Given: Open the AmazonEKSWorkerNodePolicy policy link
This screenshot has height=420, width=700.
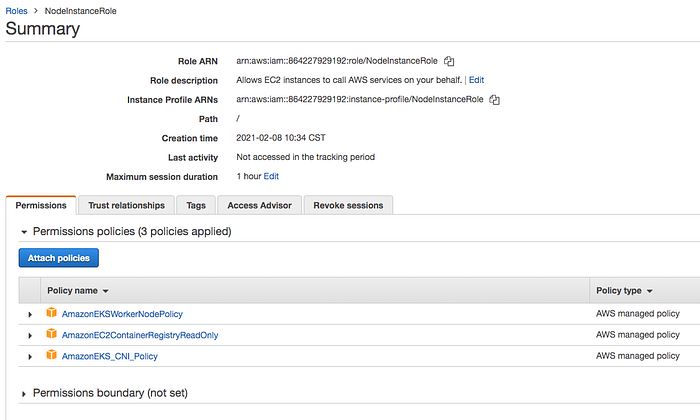Looking at the screenshot, I should tap(122, 314).
